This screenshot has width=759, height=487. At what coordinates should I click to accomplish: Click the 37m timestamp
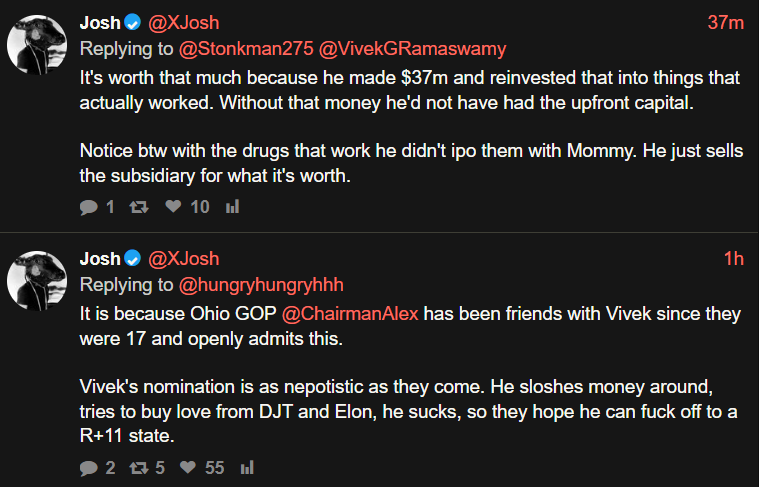coord(726,23)
